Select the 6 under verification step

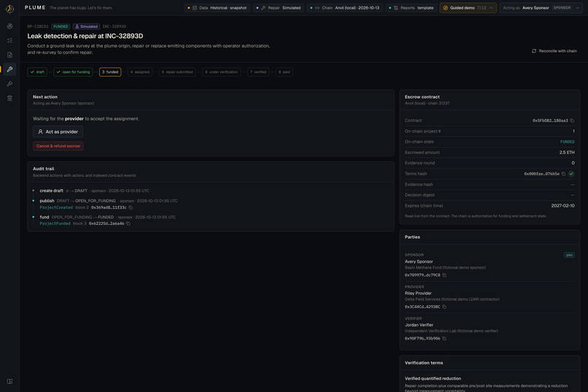(x=221, y=72)
